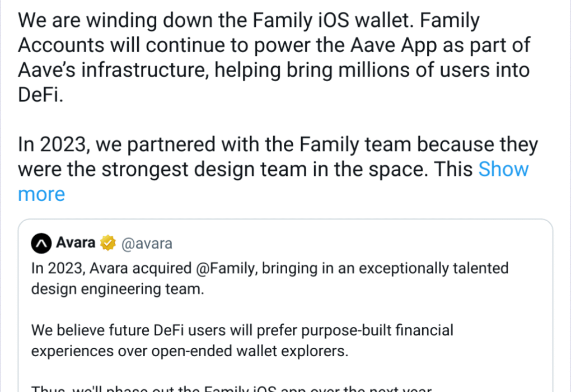Open Avara's profile via its circular avatar logo
The image size is (571, 392).
coord(40,243)
